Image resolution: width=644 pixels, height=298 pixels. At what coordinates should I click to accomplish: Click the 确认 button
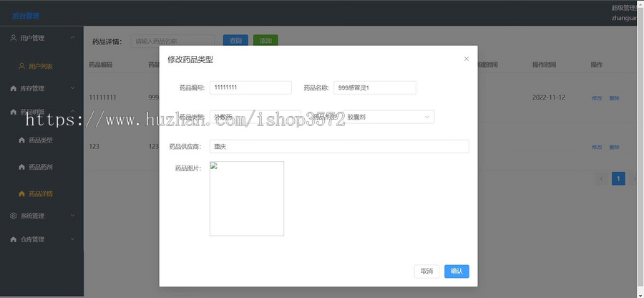[x=457, y=271]
